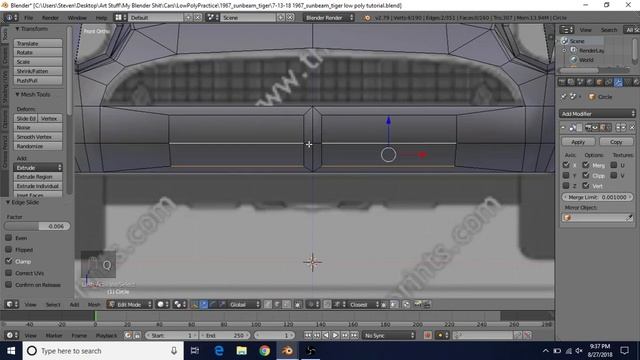Click the Merge Limit value field
640x360 pixels.
[597, 197]
